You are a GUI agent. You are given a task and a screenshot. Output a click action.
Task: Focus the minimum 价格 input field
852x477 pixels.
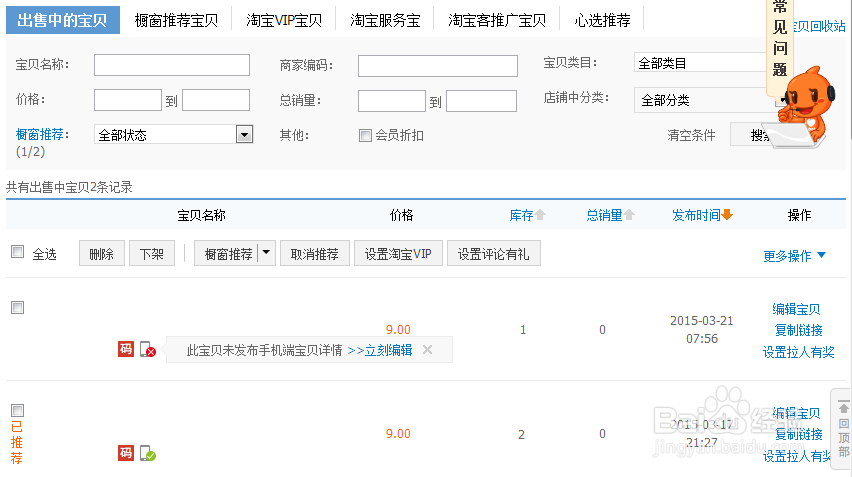128,100
